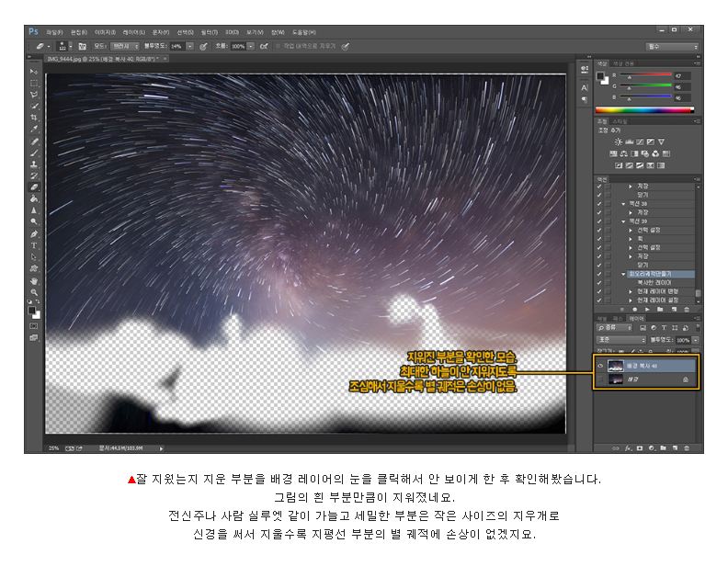Click the background layer thumbnail
The width and height of the screenshot is (728, 566).
click(x=615, y=379)
